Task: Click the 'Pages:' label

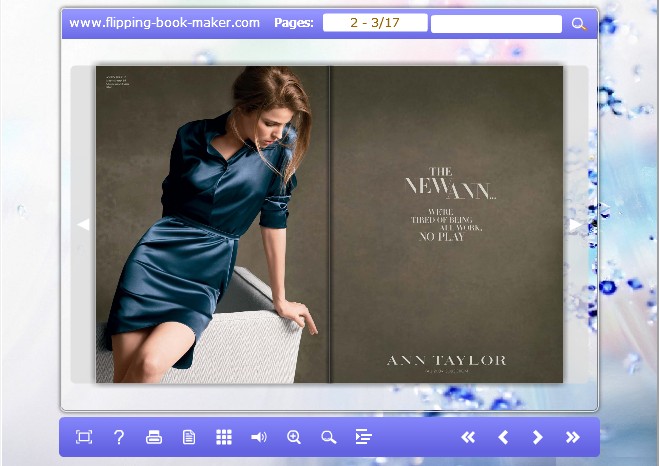Action: pos(294,23)
